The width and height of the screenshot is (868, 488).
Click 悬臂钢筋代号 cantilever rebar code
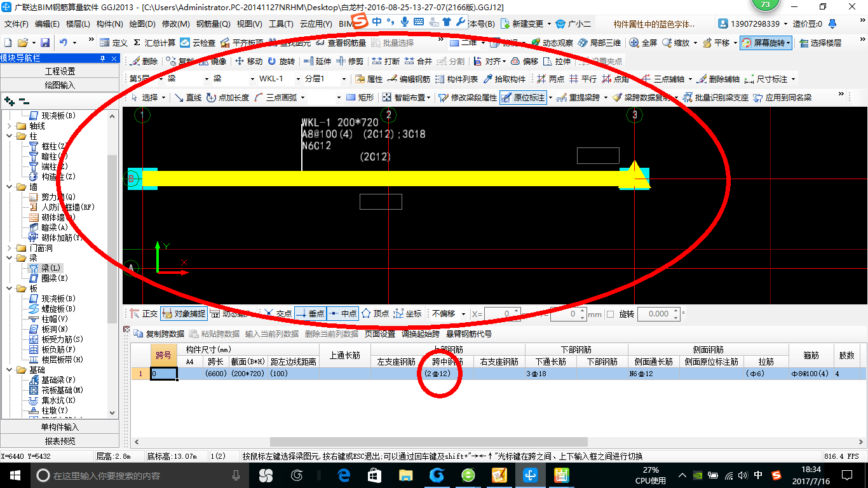(x=468, y=334)
